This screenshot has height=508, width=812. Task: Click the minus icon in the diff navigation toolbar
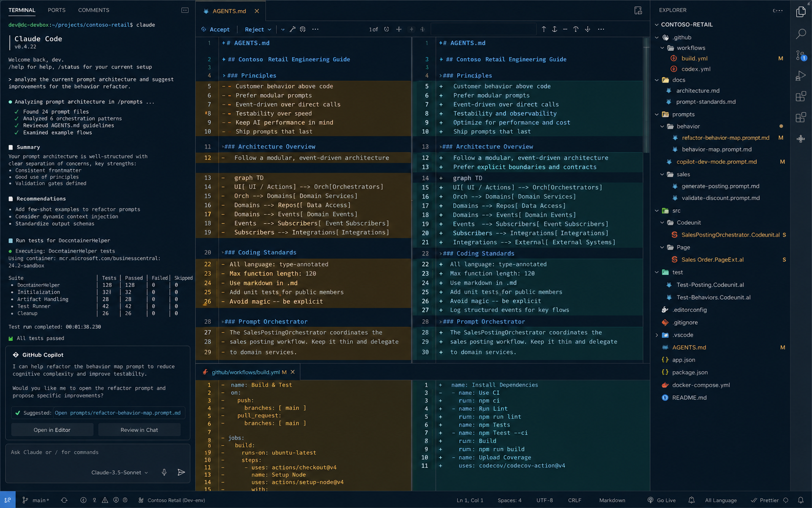(565, 29)
